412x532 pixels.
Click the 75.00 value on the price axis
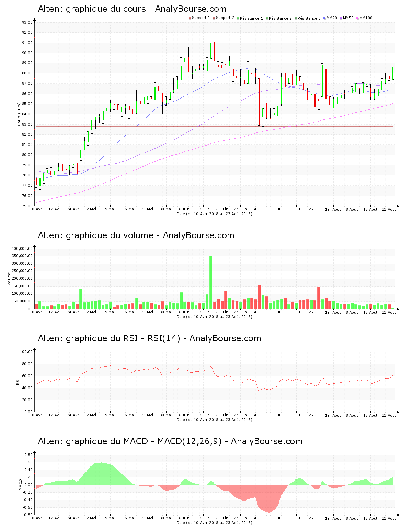point(27,206)
